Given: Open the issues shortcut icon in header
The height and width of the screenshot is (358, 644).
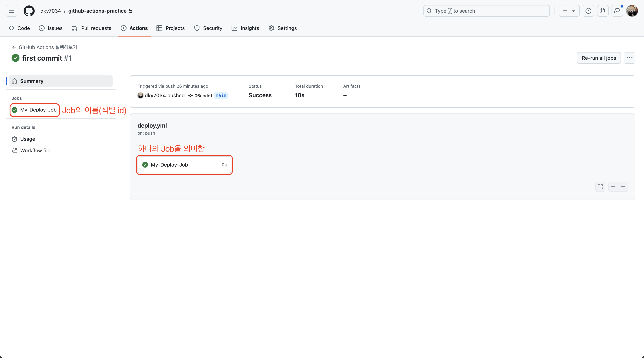Looking at the screenshot, I should pyautogui.click(x=588, y=11).
